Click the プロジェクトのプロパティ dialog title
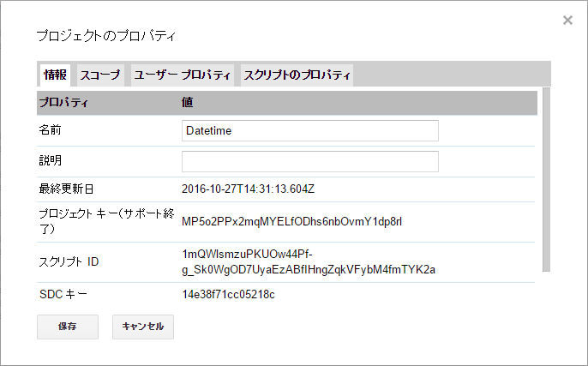The height and width of the screenshot is (366, 588). pyautogui.click(x=105, y=36)
